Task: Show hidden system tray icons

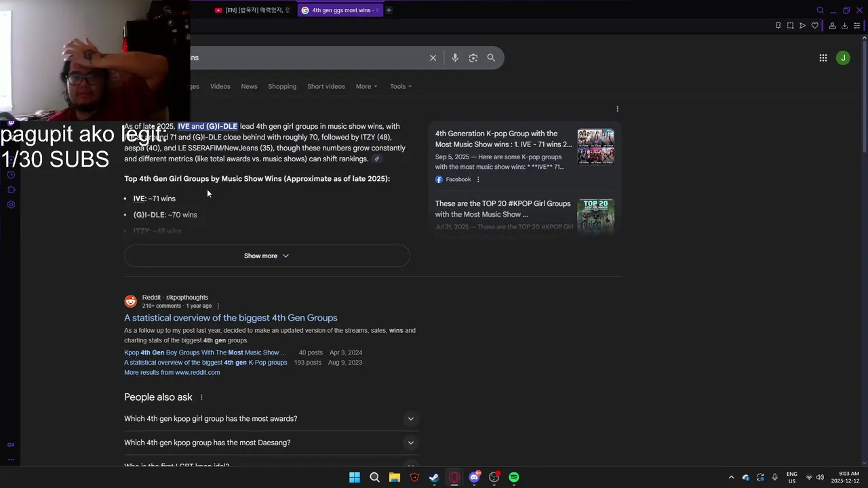Action: click(731, 477)
